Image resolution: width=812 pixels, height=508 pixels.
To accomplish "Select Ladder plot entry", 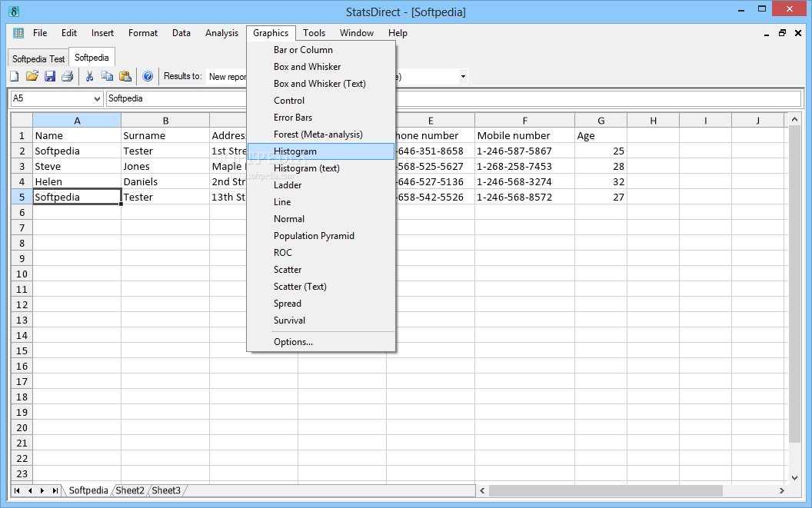I will [x=321, y=185].
